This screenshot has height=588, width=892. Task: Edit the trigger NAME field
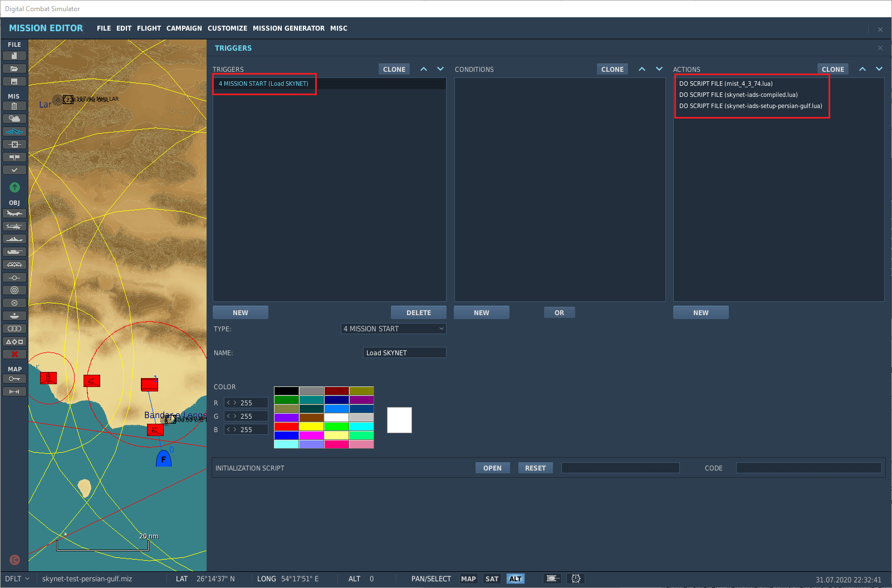(x=405, y=352)
